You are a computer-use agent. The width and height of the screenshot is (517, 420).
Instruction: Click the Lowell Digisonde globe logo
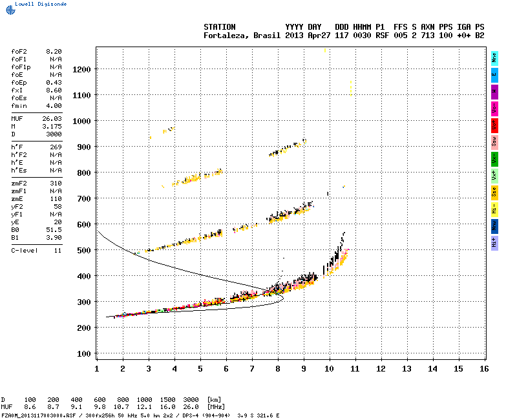9,8
